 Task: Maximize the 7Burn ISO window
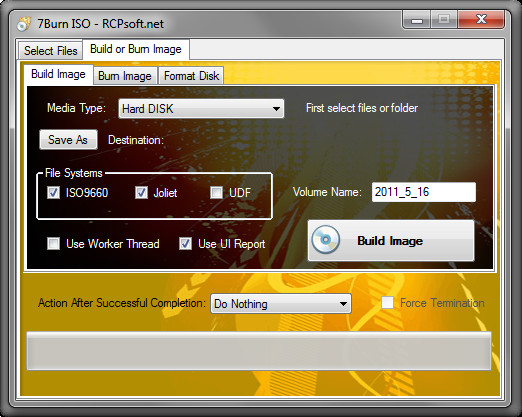pyautogui.click(x=444, y=20)
